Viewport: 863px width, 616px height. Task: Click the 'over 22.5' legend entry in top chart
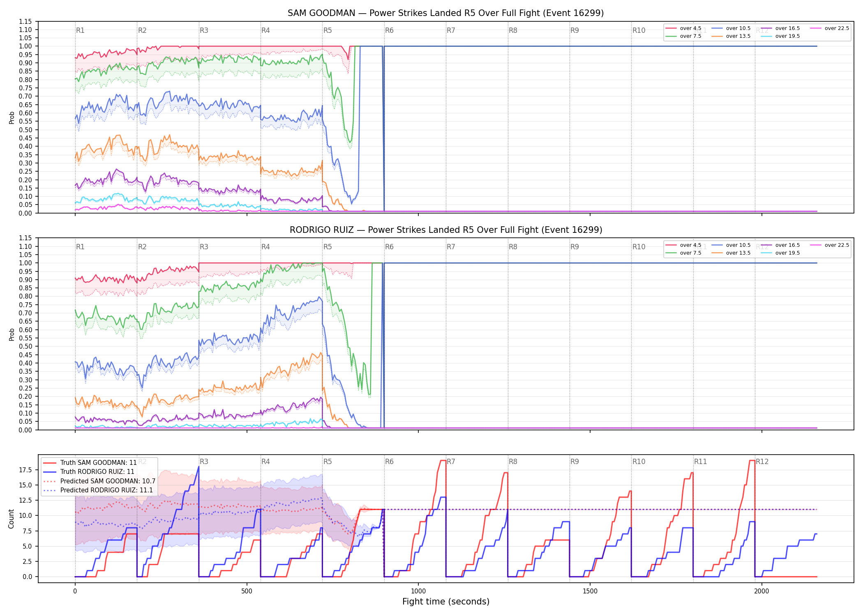(829, 28)
